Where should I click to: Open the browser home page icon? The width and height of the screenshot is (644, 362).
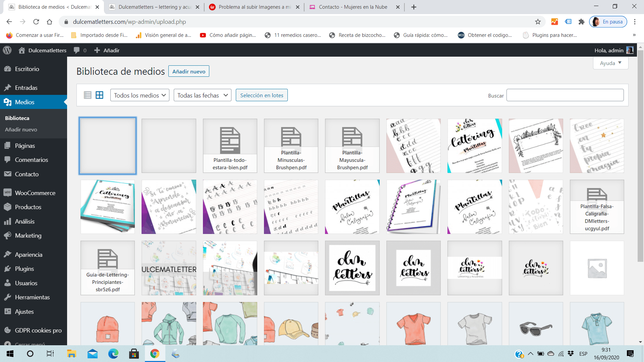tap(49, 22)
